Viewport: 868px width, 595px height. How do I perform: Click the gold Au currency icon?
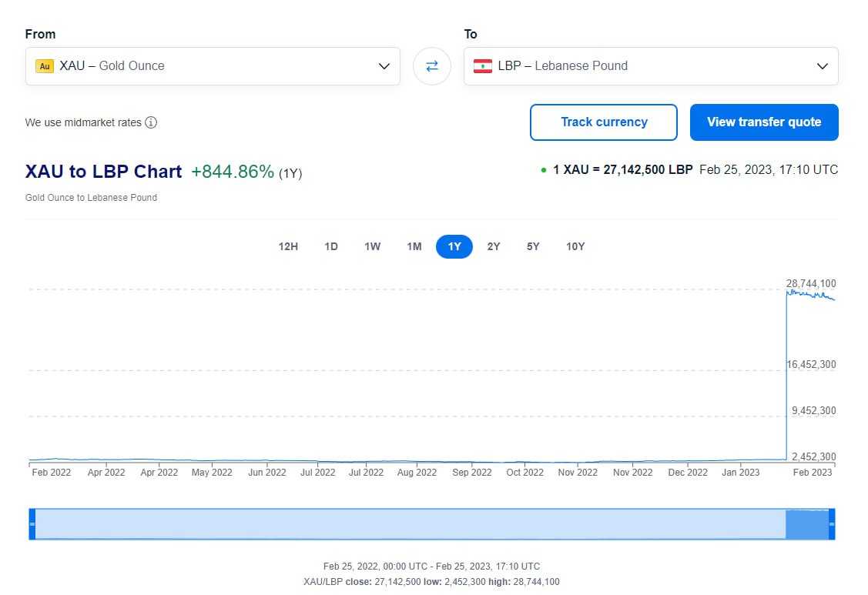45,66
